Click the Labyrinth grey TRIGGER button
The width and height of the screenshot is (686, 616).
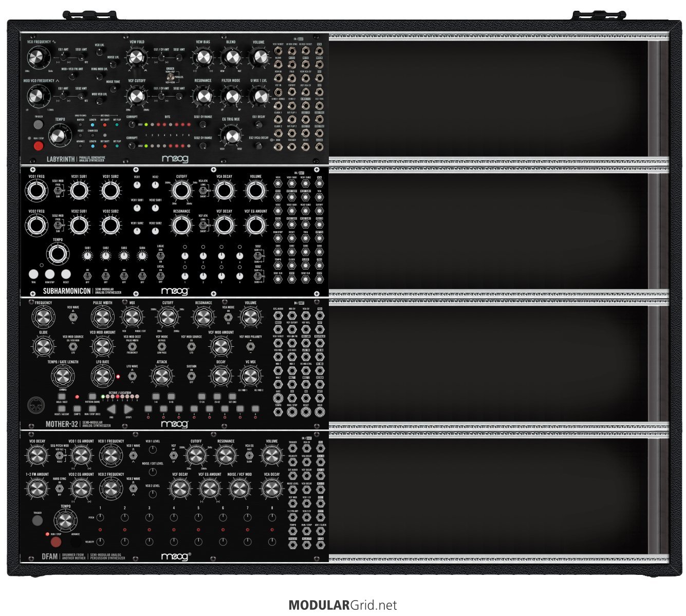point(39,124)
